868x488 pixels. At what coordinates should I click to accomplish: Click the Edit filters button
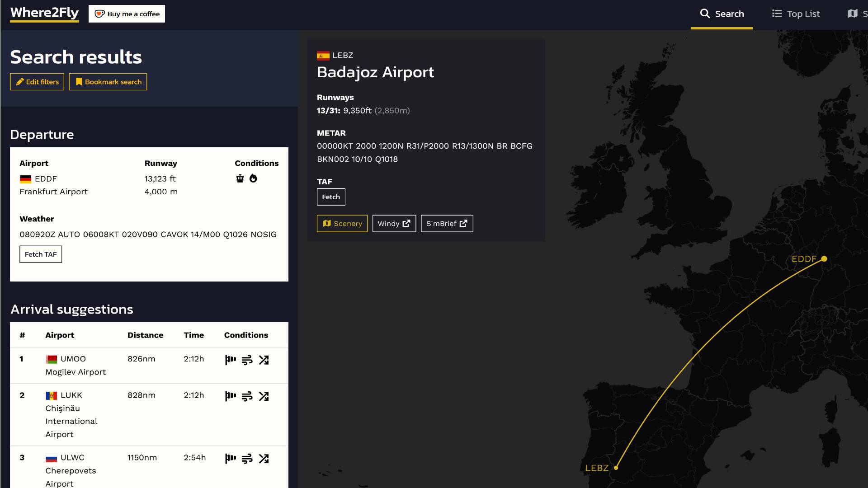tap(37, 82)
